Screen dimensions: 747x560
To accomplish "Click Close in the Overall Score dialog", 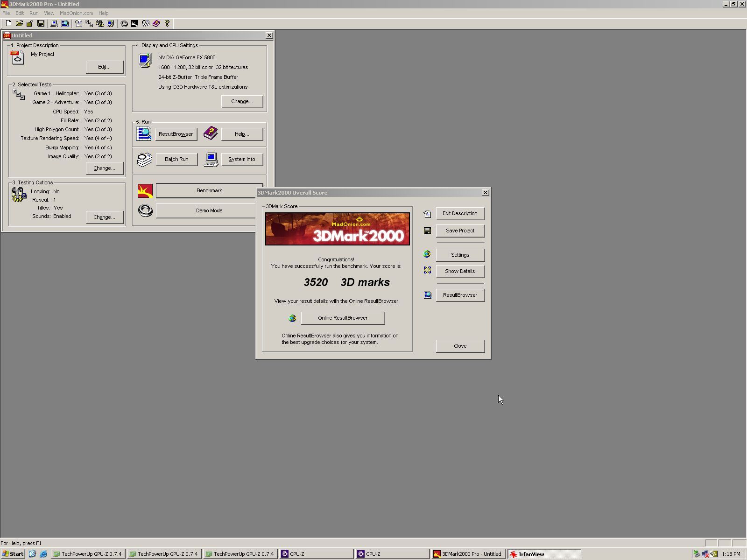I will (x=460, y=346).
